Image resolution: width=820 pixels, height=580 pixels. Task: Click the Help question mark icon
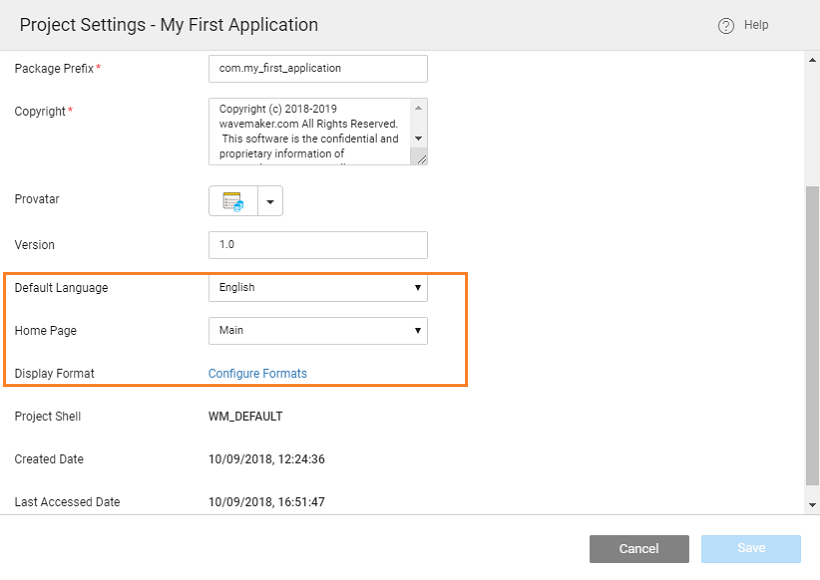[726, 26]
